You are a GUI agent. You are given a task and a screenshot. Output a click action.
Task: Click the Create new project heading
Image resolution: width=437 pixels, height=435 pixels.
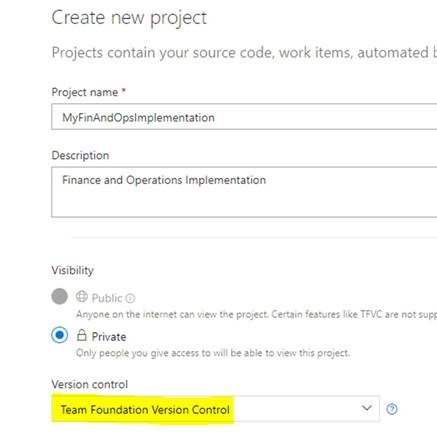[129, 18]
